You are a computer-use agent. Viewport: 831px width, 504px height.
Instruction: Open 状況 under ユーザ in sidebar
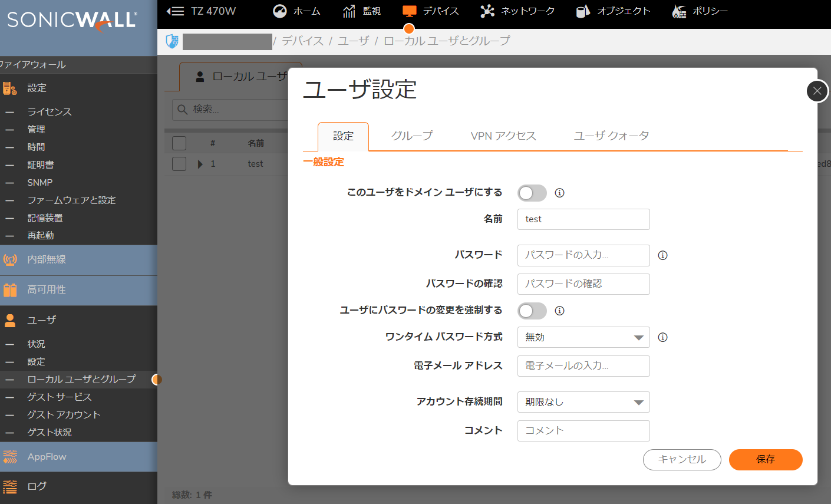click(36, 344)
